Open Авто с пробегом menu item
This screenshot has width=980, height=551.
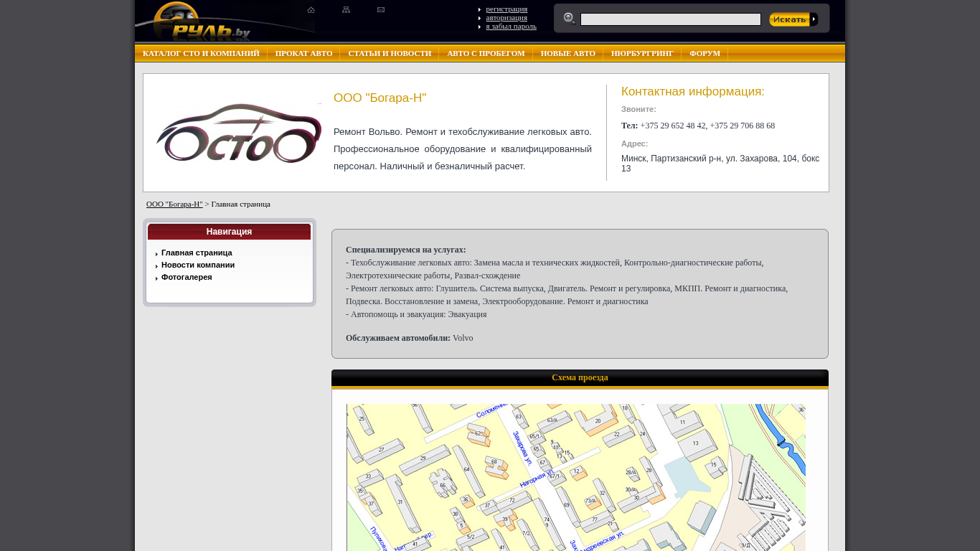486,53
